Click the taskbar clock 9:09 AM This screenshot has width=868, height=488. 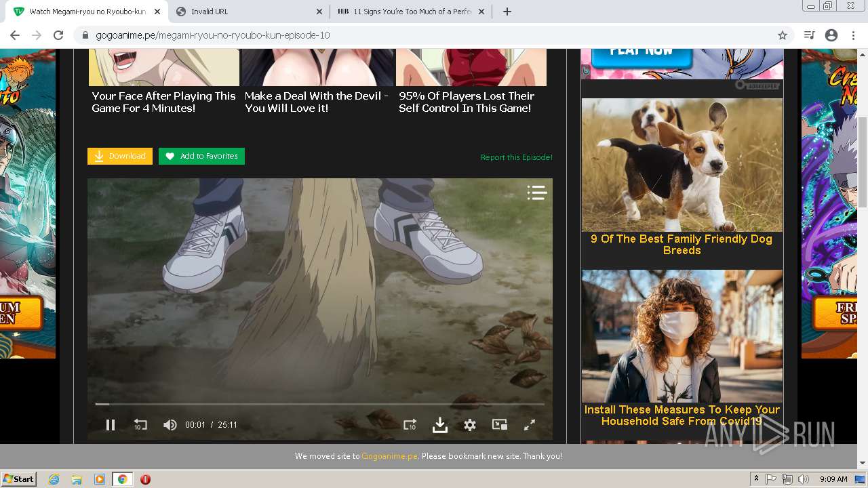coord(833,479)
